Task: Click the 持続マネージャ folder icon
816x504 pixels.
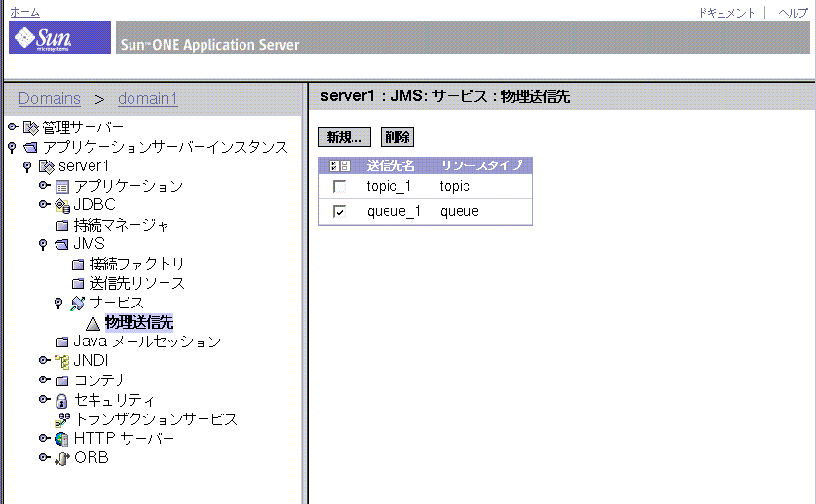Action: click(x=62, y=225)
